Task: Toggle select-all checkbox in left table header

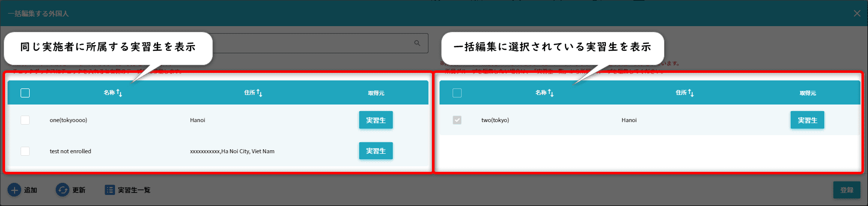Action: [x=25, y=93]
